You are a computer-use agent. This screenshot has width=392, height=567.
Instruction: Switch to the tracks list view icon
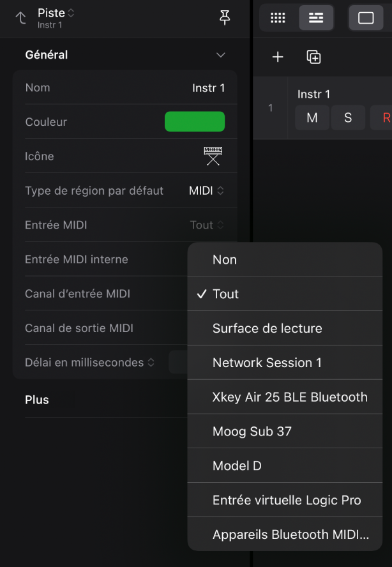(316, 18)
